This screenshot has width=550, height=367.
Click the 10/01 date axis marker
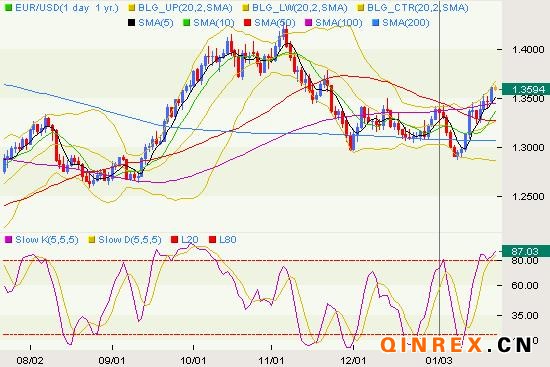click(x=193, y=360)
